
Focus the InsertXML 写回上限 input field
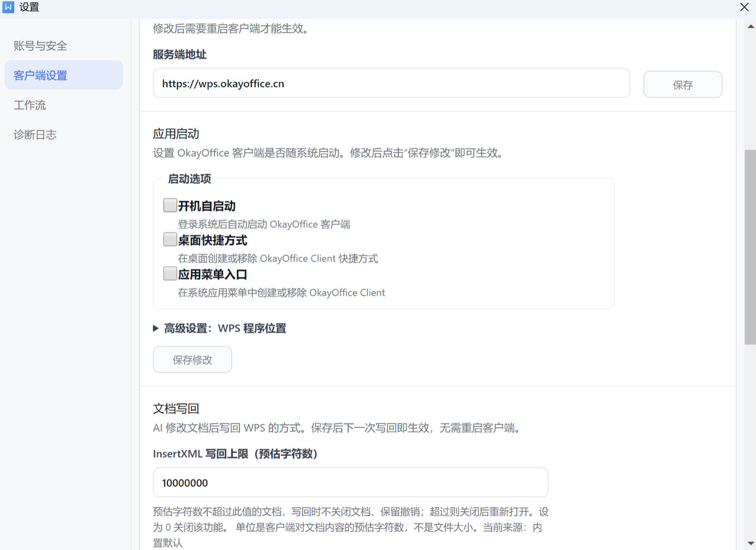tap(351, 482)
